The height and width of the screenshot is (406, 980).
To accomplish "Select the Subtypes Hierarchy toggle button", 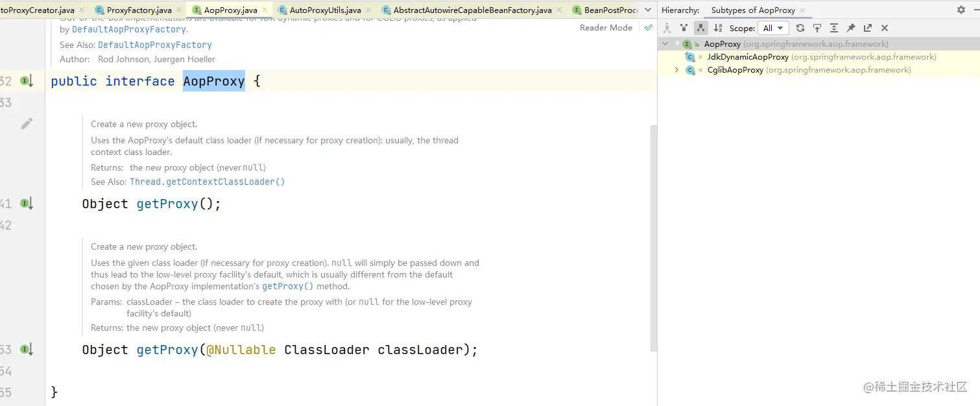I will click(x=700, y=28).
